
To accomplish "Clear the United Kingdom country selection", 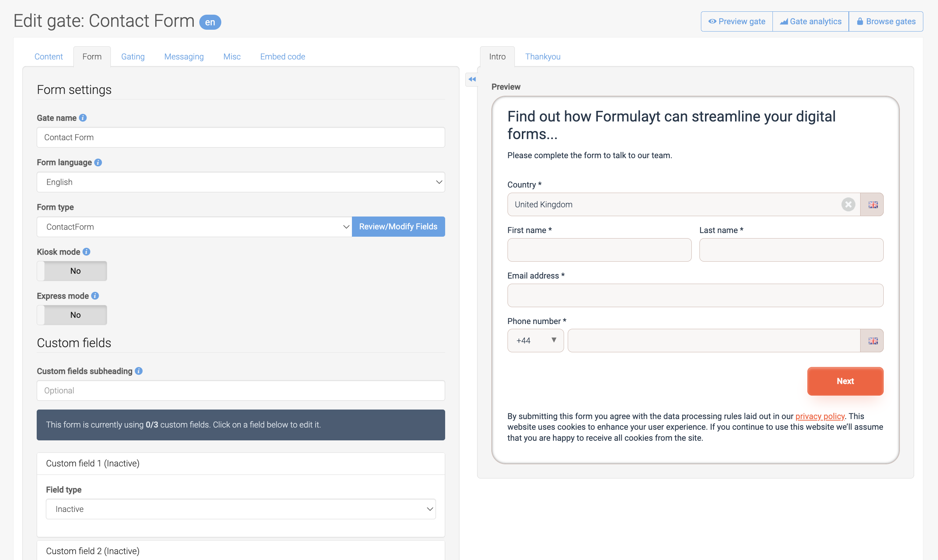I will pos(848,204).
